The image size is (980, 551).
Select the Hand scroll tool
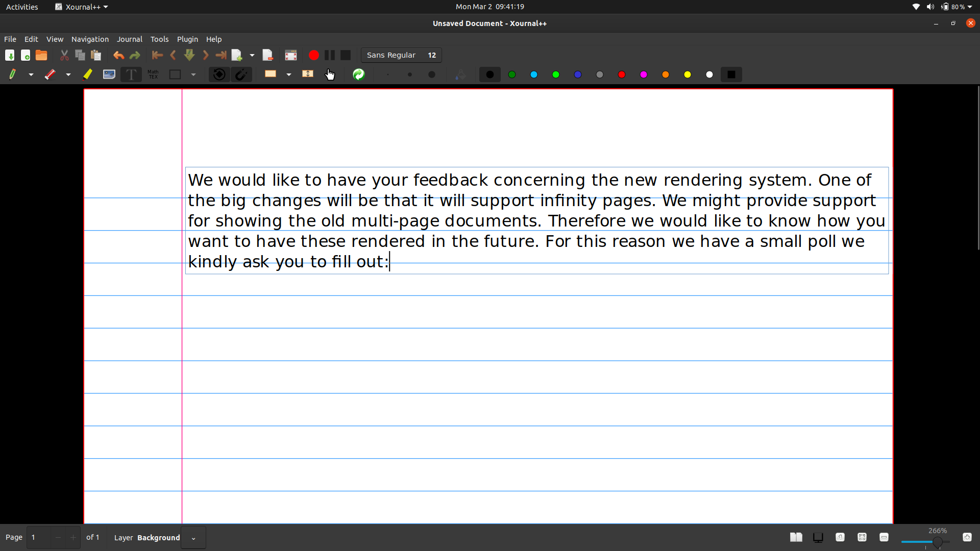point(330,74)
